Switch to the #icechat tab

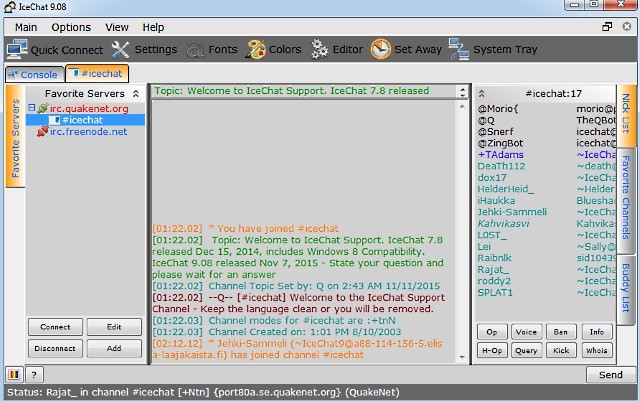[x=97, y=73]
